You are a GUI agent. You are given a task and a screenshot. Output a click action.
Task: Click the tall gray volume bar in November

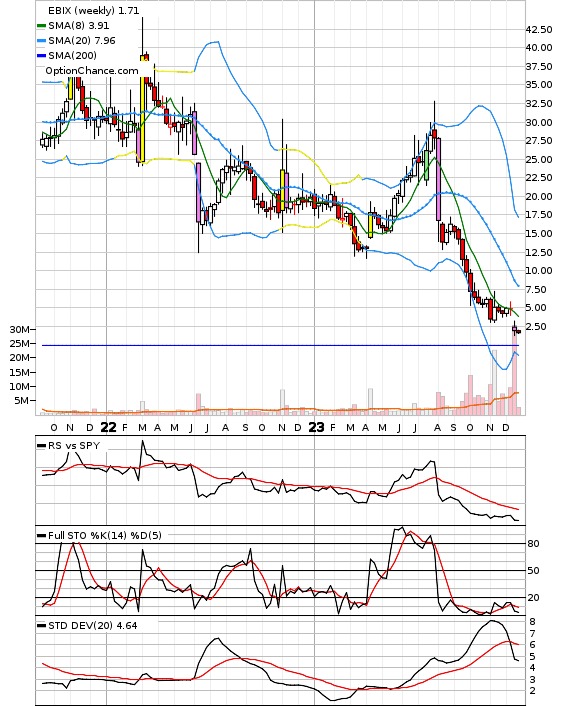(x=494, y=382)
